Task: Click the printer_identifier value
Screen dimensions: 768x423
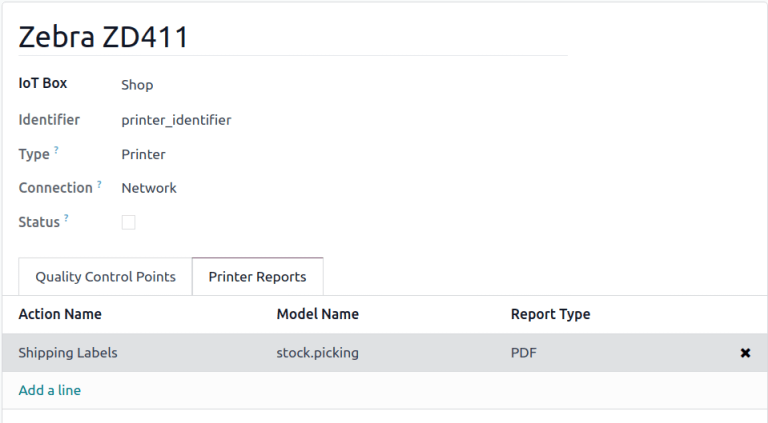Action: coord(176,120)
